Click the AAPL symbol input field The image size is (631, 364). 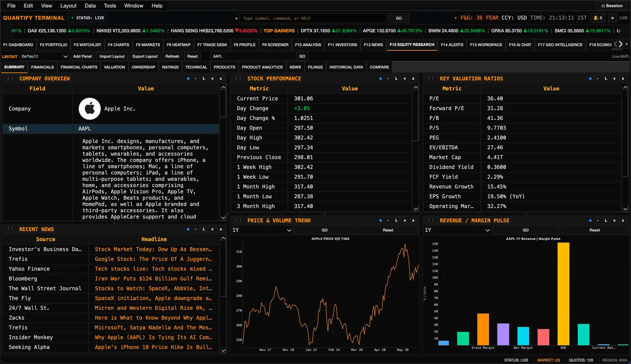pos(252,56)
